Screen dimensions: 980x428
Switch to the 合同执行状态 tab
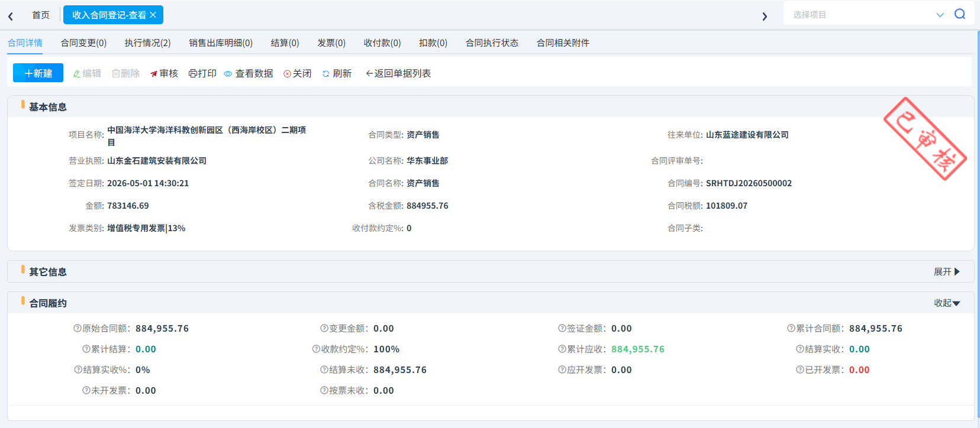click(492, 43)
